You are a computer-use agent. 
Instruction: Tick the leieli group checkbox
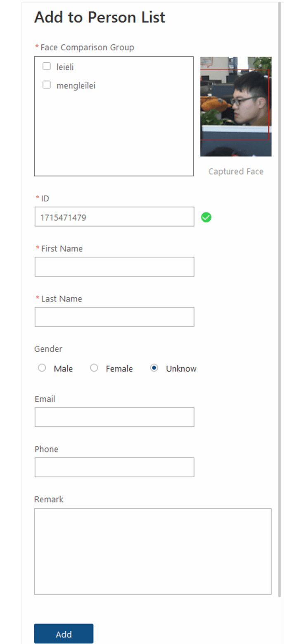tap(47, 66)
